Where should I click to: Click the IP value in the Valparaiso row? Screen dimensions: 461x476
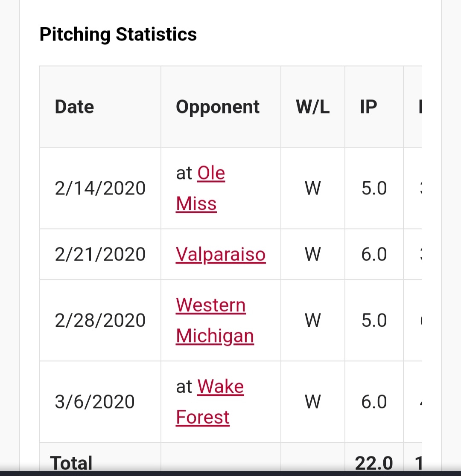coord(374,255)
